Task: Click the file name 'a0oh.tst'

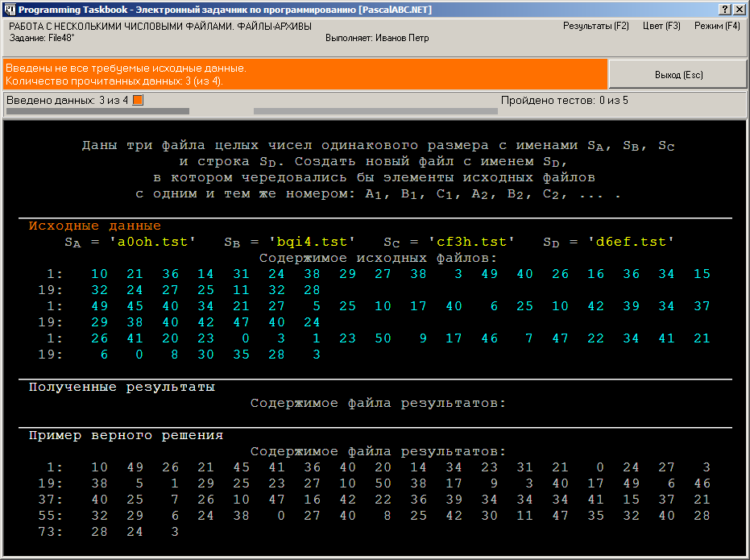Action: [x=152, y=242]
